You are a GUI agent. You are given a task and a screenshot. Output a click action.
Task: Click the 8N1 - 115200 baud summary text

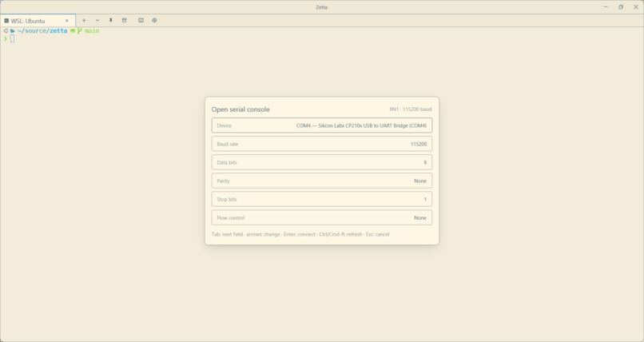411,109
